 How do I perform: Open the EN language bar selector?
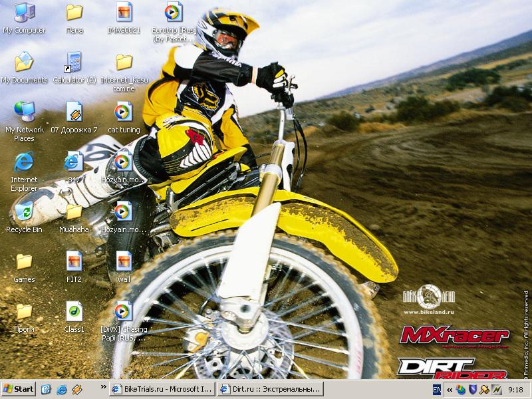click(x=438, y=389)
